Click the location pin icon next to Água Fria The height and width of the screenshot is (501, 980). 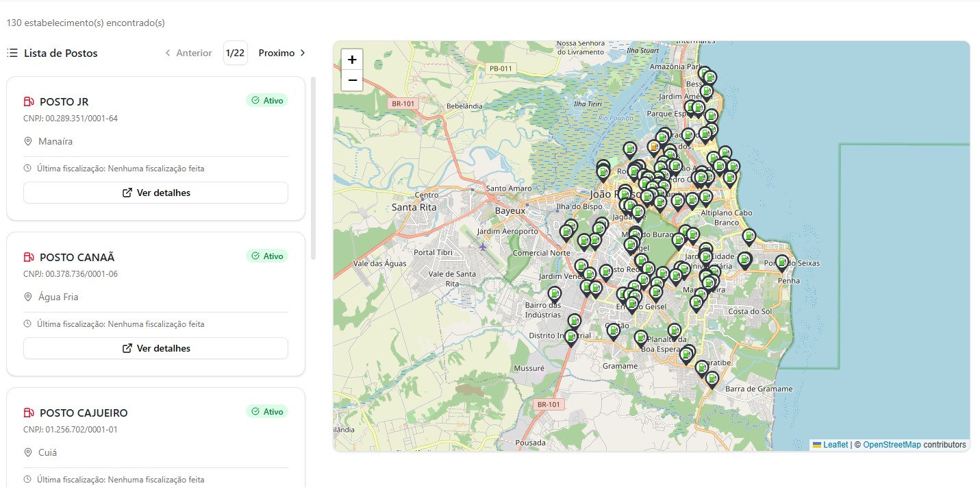(x=28, y=297)
